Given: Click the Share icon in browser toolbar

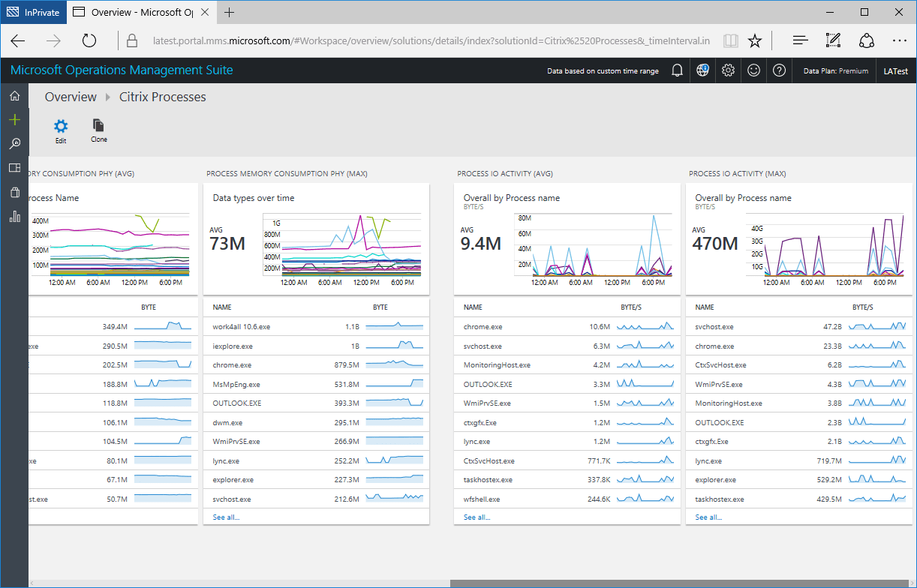Looking at the screenshot, I should [x=866, y=40].
